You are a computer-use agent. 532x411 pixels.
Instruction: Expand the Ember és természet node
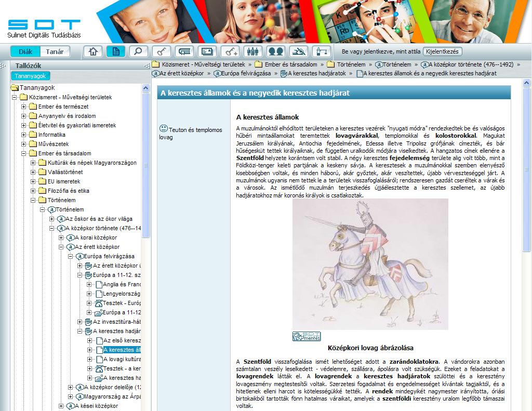point(24,107)
